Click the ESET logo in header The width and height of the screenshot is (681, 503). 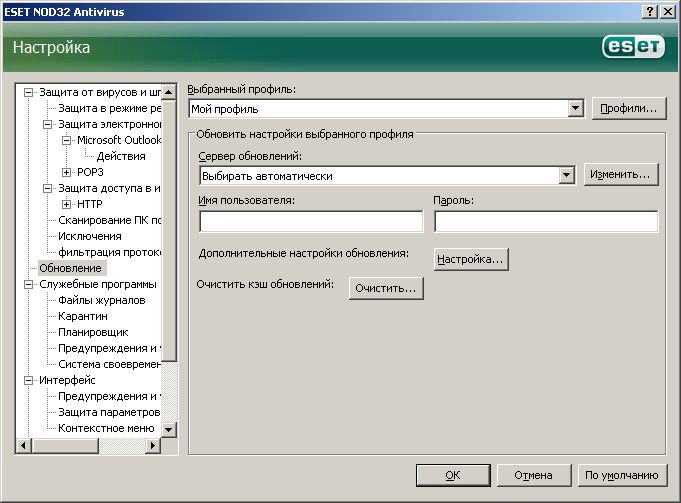pyautogui.click(x=633, y=46)
